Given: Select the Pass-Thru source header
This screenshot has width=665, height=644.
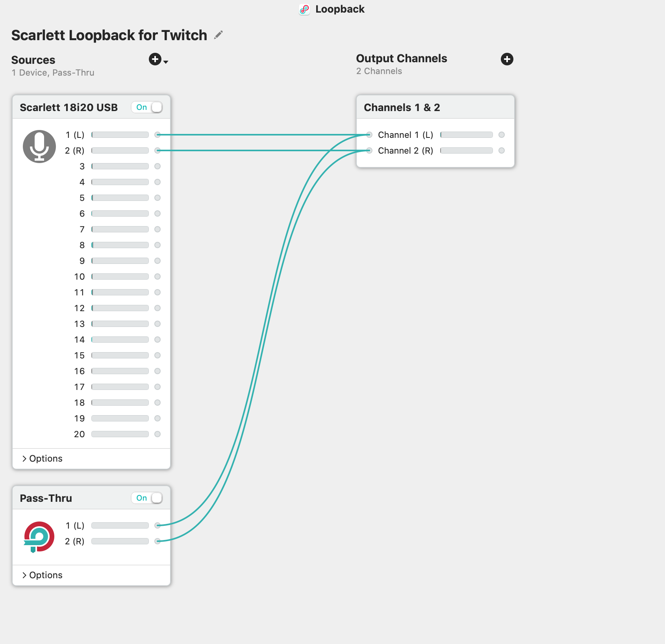Looking at the screenshot, I should (x=46, y=498).
